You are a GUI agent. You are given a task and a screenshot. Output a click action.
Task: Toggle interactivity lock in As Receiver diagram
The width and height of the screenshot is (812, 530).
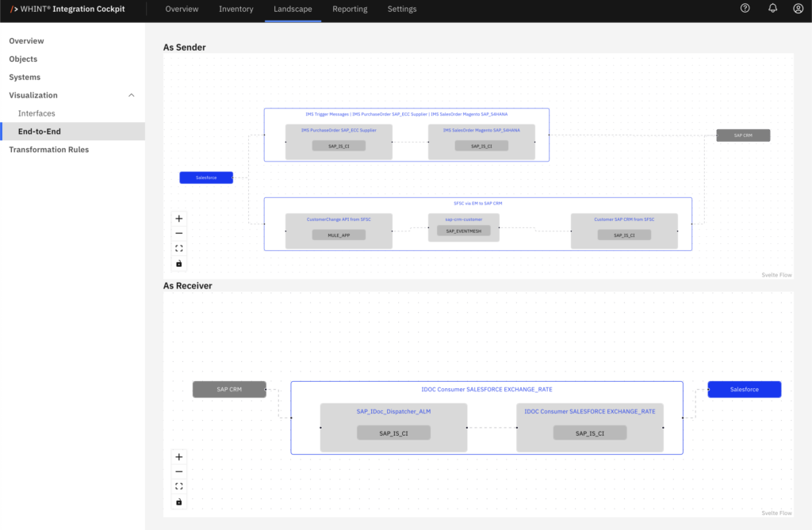[179, 501]
